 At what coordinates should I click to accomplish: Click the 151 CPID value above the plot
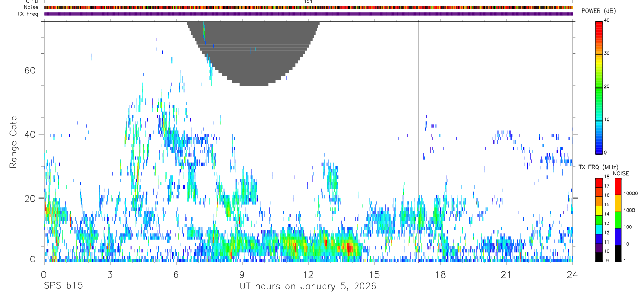[308, 2]
